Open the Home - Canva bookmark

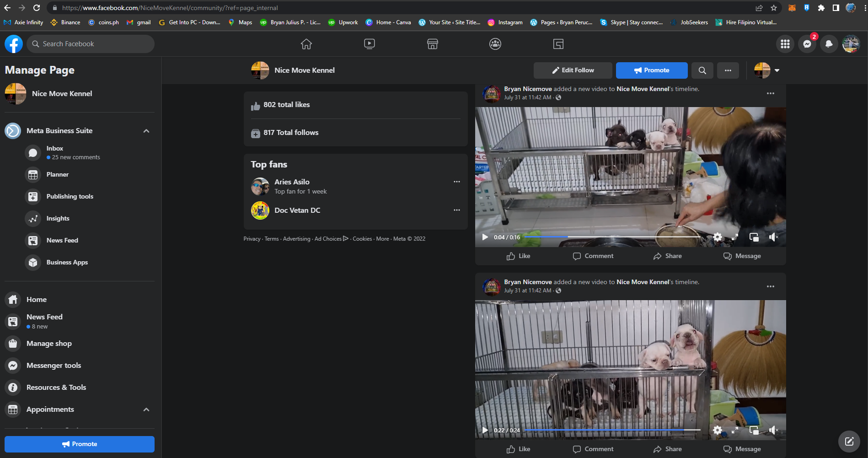pyautogui.click(x=388, y=22)
